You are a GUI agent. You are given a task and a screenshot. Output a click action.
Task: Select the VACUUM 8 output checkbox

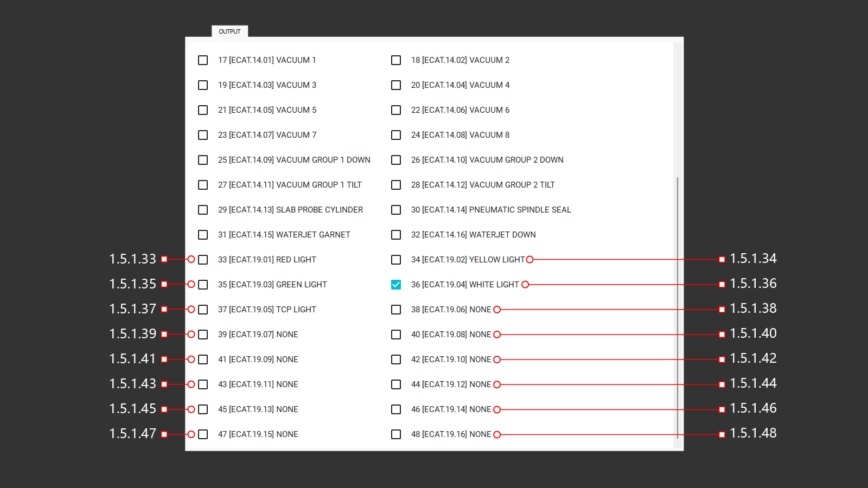click(x=396, y=135)
